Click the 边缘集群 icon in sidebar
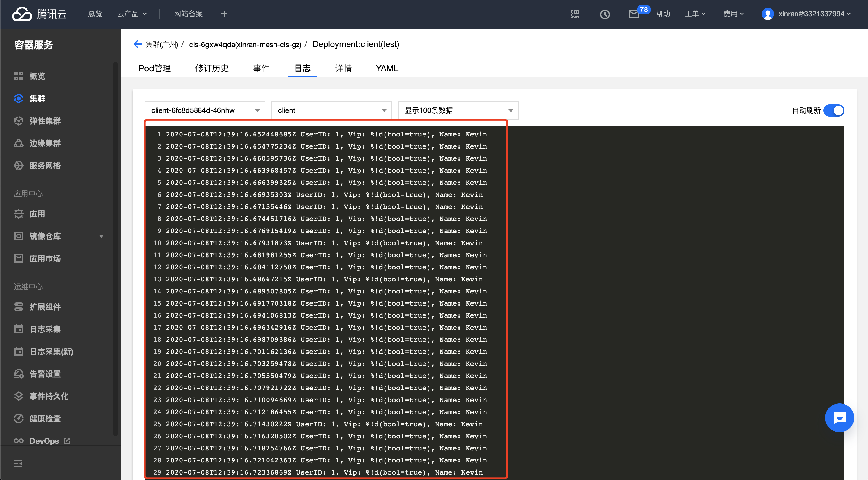Viewport: 868px width, 480px height. pos(18,143)
